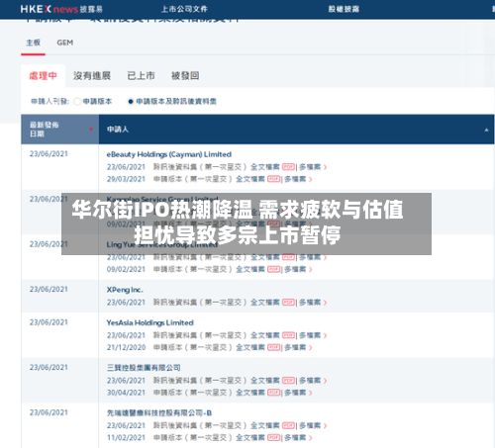Select the 沒有進展 status tab
Viewport: 495px width, 448px height.
[92, 76]
